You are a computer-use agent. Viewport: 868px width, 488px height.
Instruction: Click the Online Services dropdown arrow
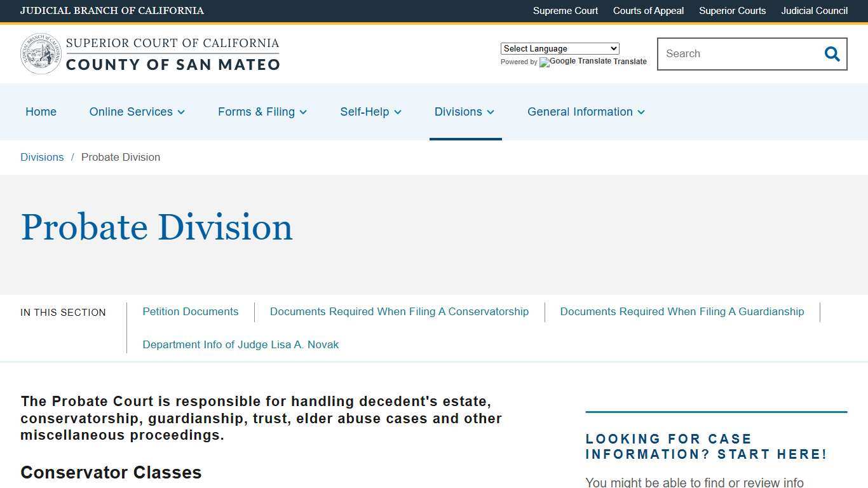pyautogui.click(x=181, y=112)
